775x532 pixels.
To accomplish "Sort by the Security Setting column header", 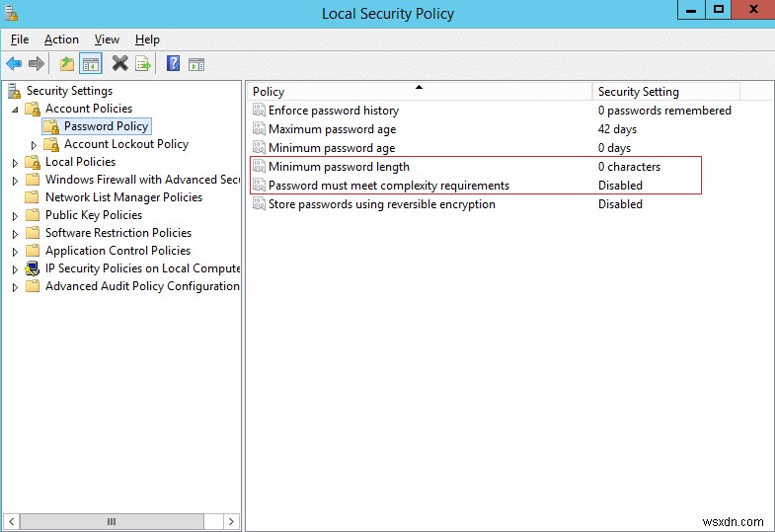I will 666,92.
